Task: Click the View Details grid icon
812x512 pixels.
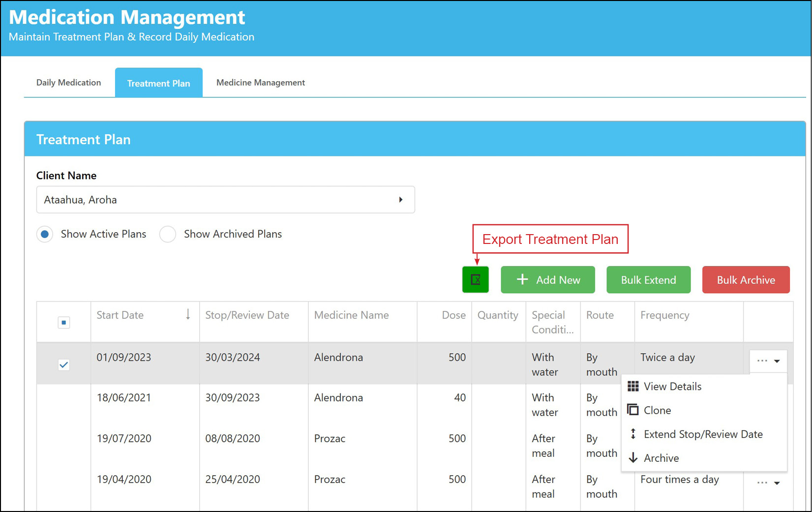Action: [633, 387]
